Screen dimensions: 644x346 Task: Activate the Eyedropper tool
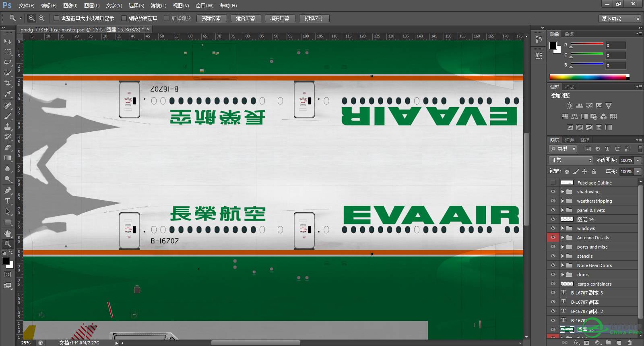point(7,94)
